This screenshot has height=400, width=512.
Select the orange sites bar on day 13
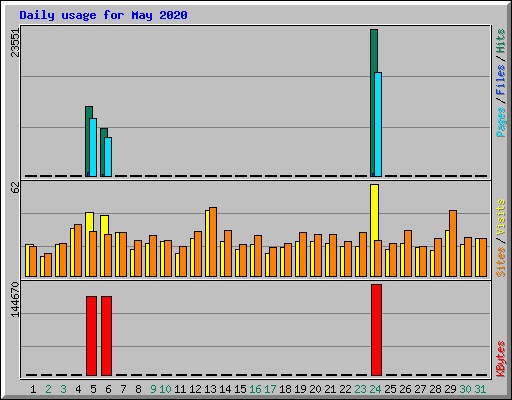click(213, 242)
